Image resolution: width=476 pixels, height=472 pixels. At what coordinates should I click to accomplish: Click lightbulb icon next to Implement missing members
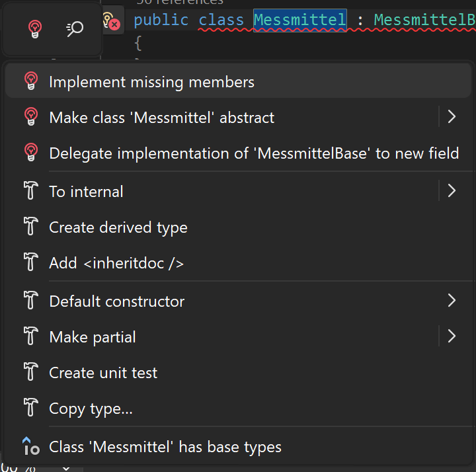[x=31, y=81]
